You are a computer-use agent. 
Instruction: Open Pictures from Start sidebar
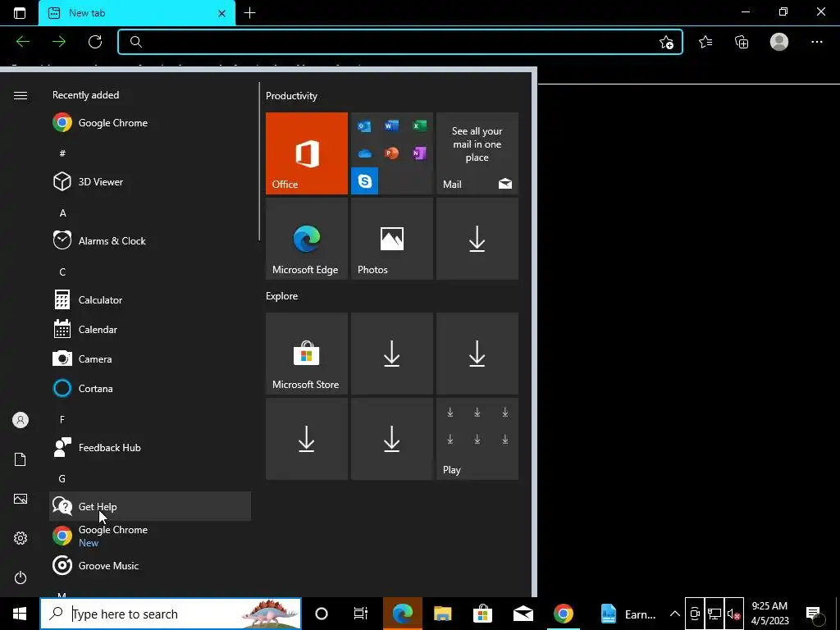(x=21, y=499)
